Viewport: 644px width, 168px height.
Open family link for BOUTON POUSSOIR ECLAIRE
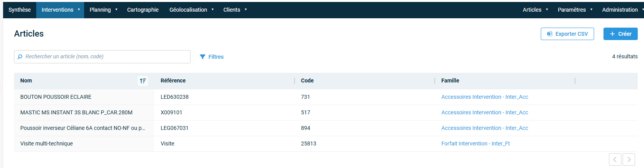pos(485,97)
